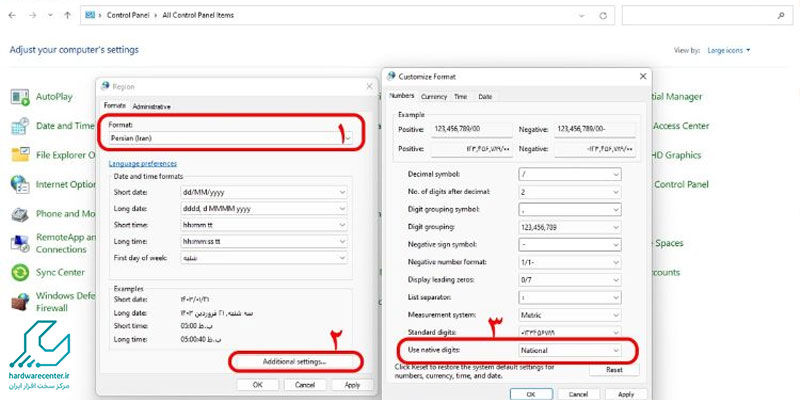Click the up-one-level arrow
This screenshot has height=400, width=800.
pos(67,15)
